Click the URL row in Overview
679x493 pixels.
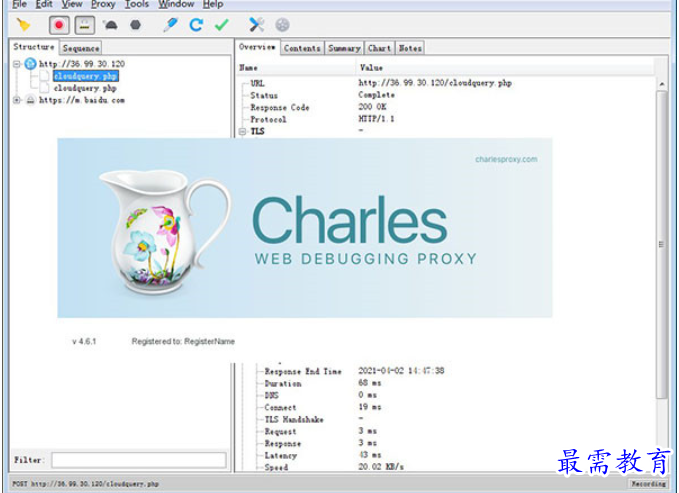(x=446, y=83)
